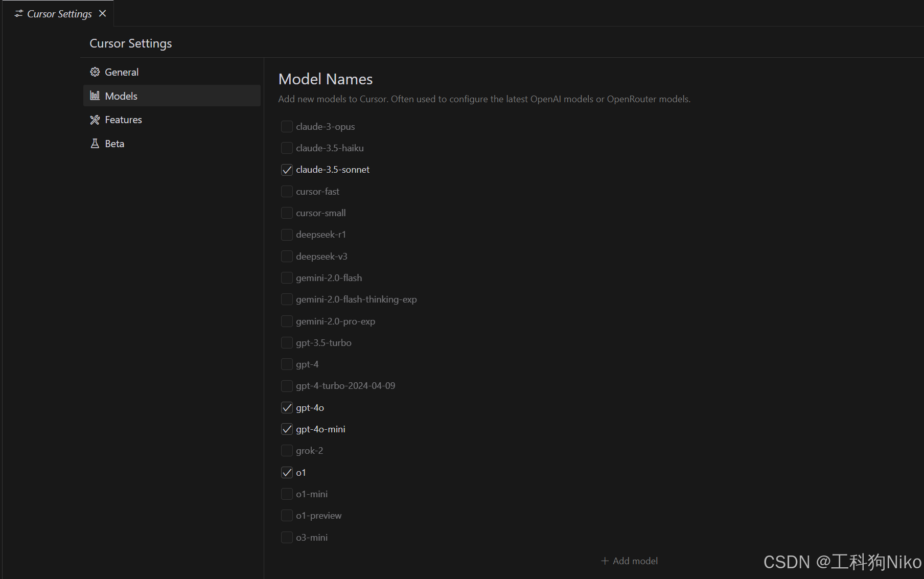Click the deepseek-r1 model label

click(321, 235)
